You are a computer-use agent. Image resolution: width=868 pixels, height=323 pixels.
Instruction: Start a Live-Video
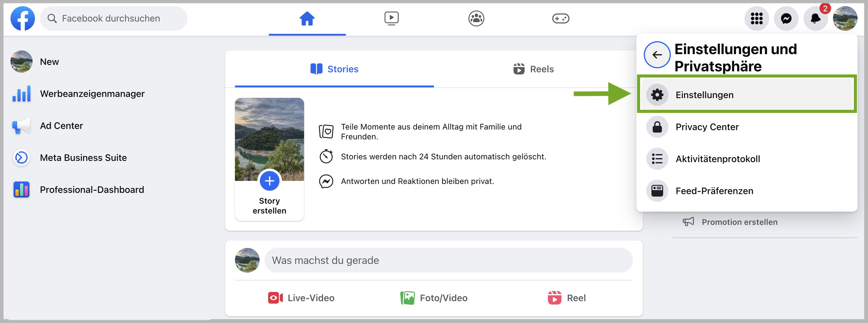pos(301,298)
